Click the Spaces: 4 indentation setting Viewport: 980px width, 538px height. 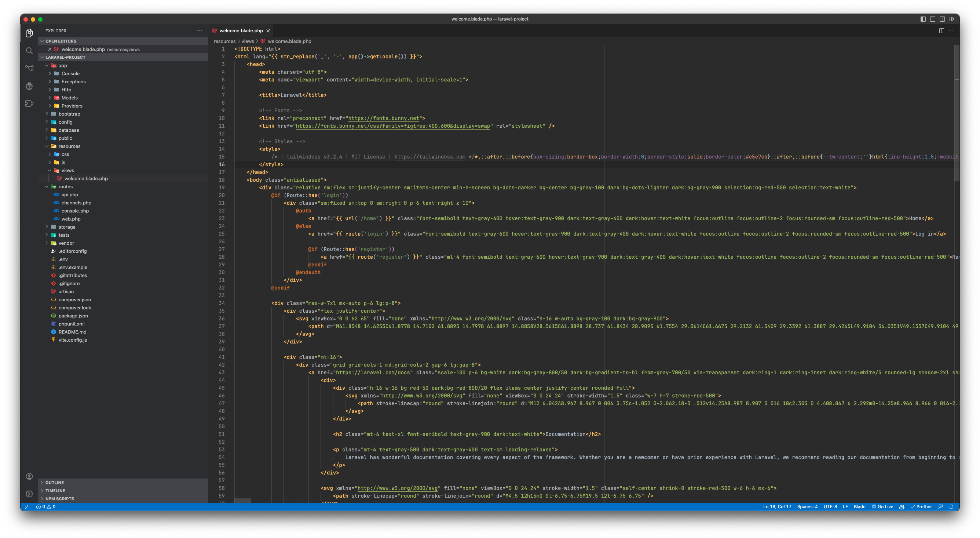[x=807, y=507]
